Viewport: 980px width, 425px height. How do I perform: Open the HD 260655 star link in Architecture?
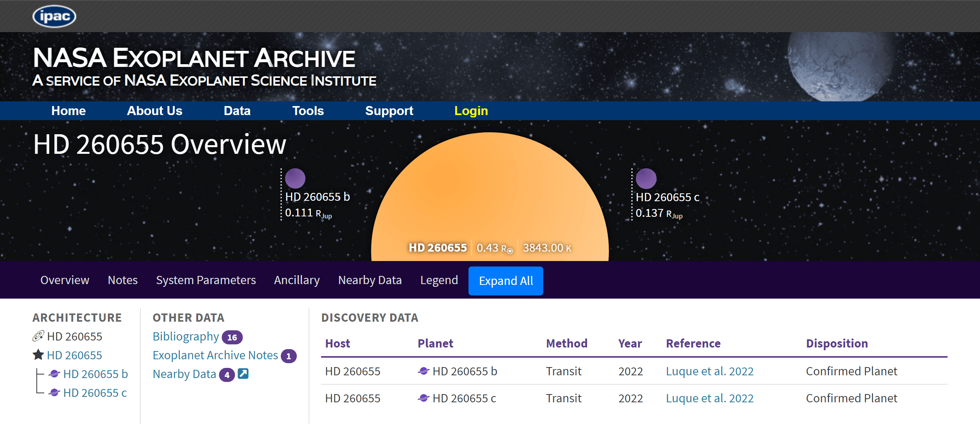click(x=74, y=355)
